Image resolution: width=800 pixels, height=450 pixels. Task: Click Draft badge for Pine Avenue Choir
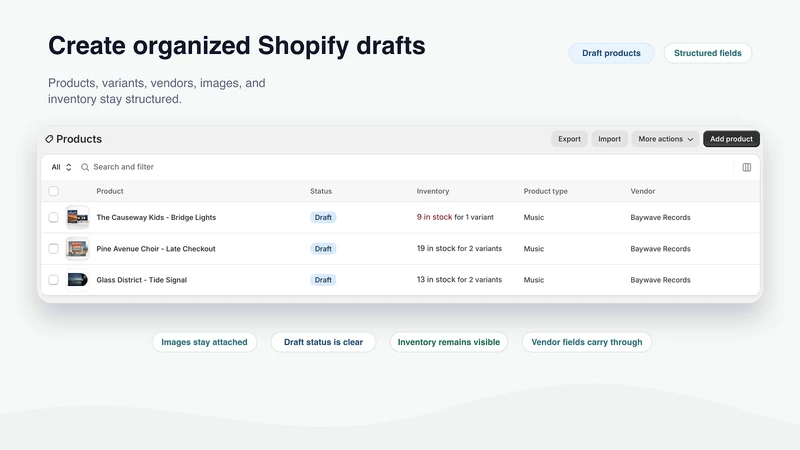coord(323,248)
